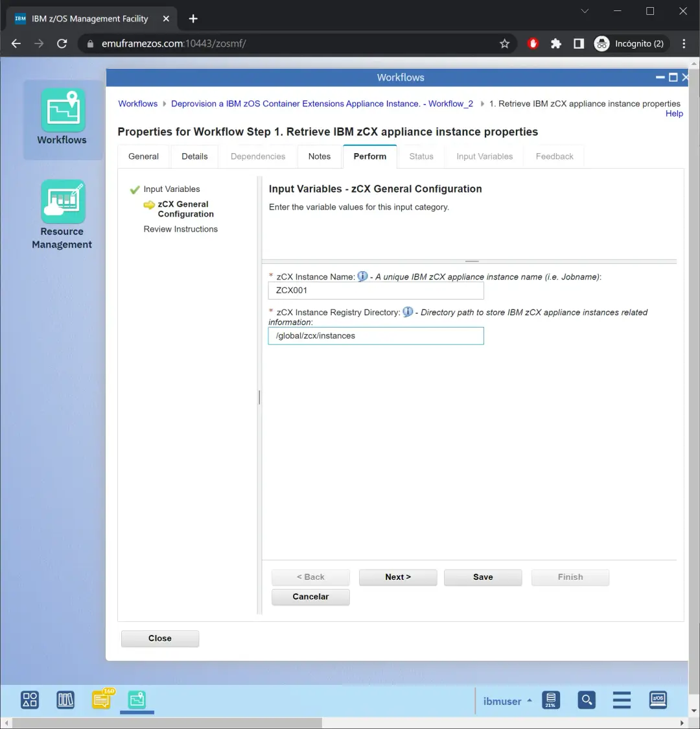Open the Incógnito (2) profile button
The height and width of the screenshot is (729, 700).
[x=630, y=43]
